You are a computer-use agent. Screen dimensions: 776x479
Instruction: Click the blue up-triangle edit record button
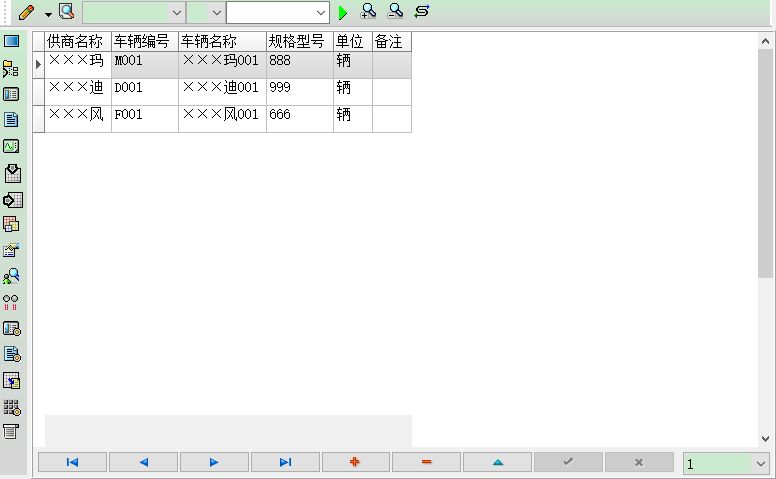point(497,462)
